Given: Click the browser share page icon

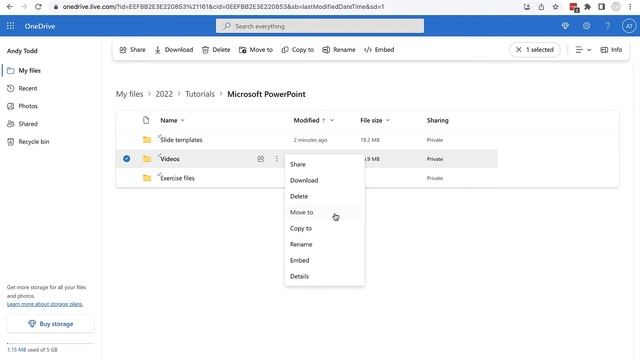Looking at the screenshot, I should coord(541,7).
